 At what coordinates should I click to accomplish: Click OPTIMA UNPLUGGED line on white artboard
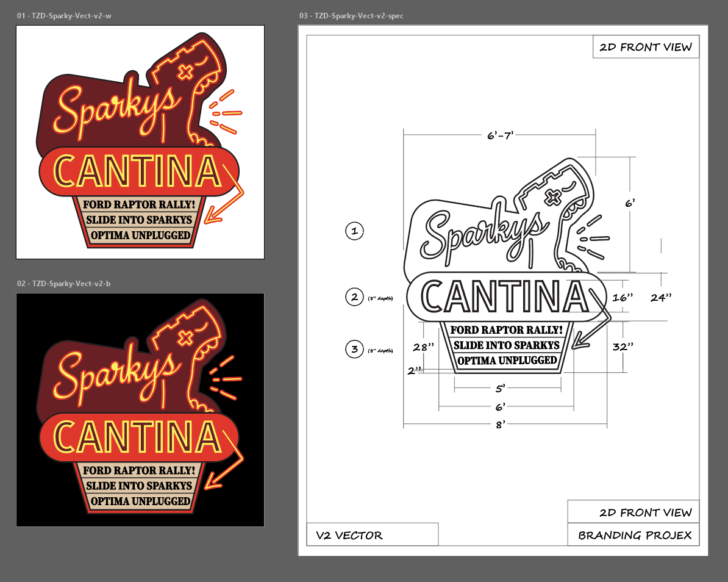[x=141, y=235]
